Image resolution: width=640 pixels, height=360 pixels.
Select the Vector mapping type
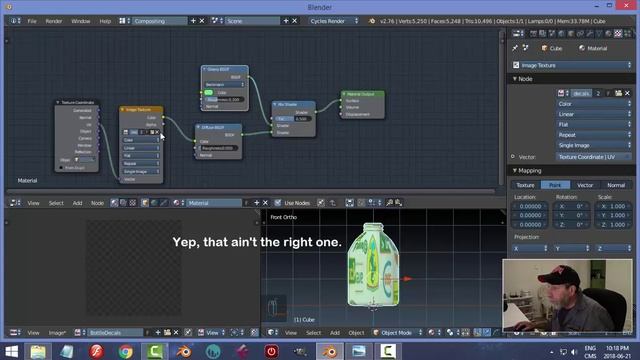point(585,185)
